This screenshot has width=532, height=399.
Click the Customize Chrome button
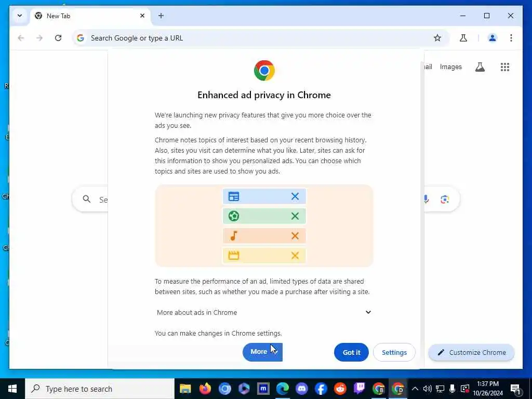472,352
